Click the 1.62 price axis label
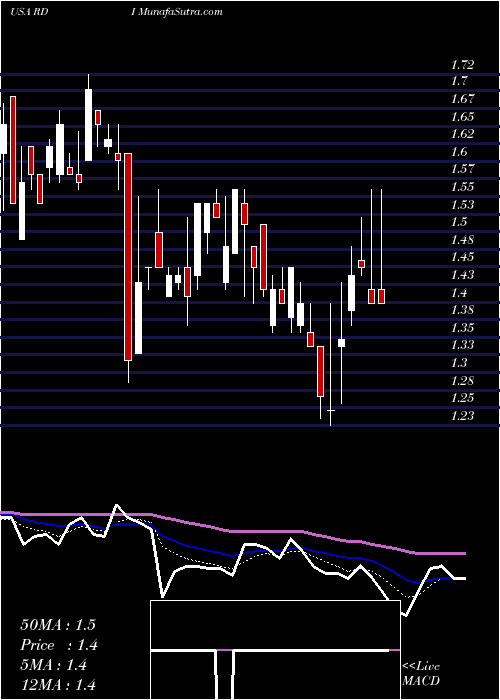This screenshot has width=500, height=700. [462, 134]
